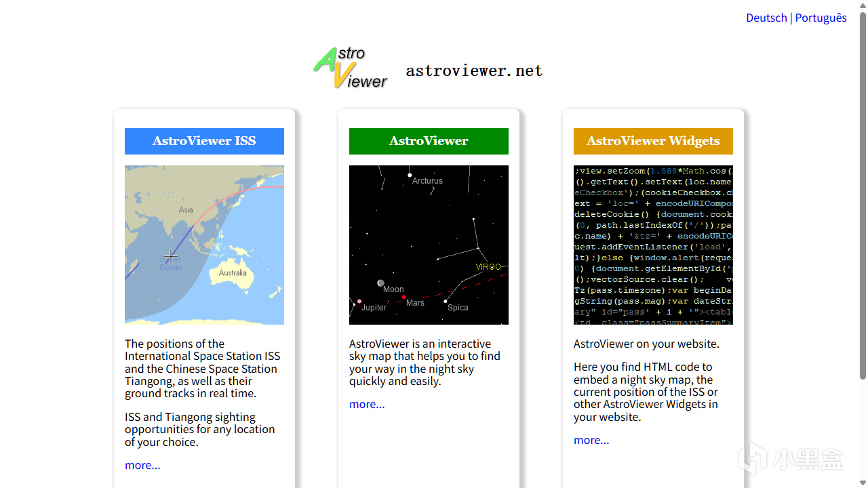Click the scrollbar down arrow
Image resolution: width=868 pixels, height=488 pixels.
[863, 483]
